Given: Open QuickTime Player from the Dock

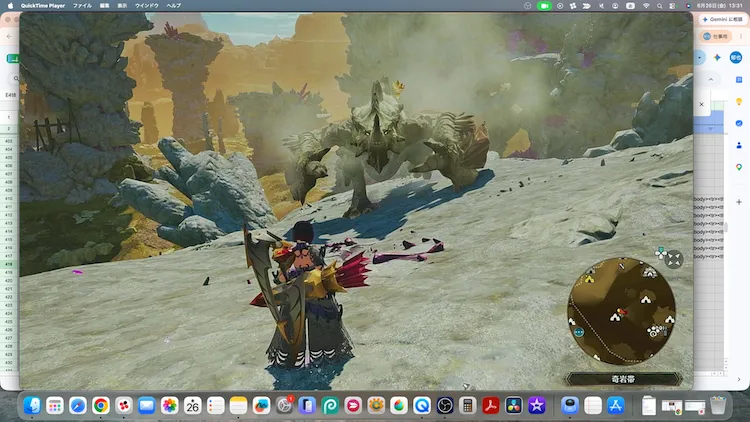Looking at the screenshot, I should [x=422, y=406].
